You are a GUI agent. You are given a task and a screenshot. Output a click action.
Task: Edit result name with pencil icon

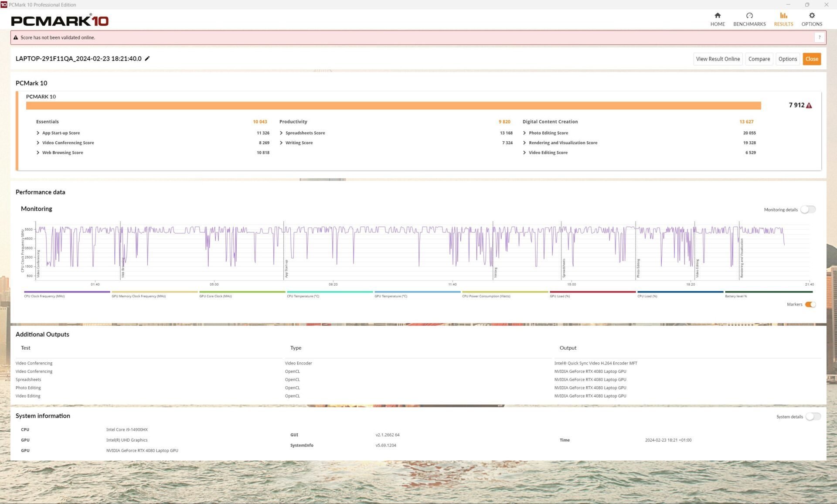click(x=147, y=58)
